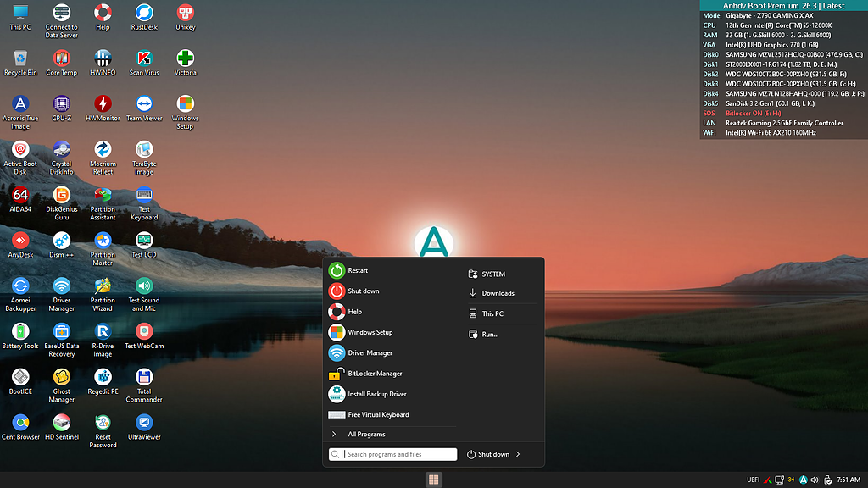Open Free Virtual Keyboard menu entry
This screenshot has height=488, width=868.
point(392,414)
